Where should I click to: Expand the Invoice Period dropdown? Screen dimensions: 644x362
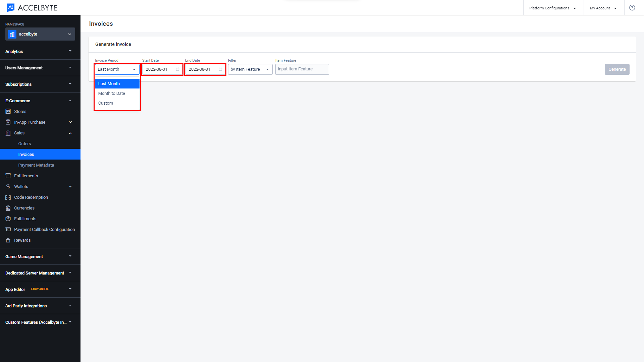coord(117,69)
